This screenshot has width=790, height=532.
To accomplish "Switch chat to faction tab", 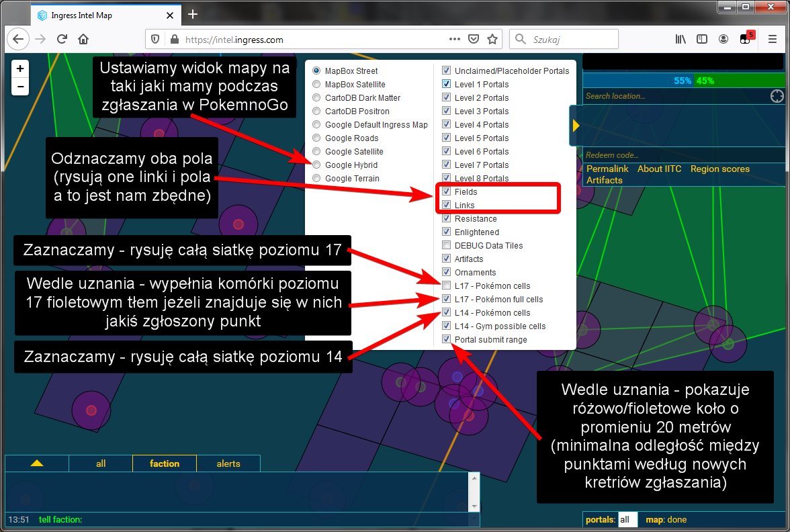I will click(x=164, y=463).
